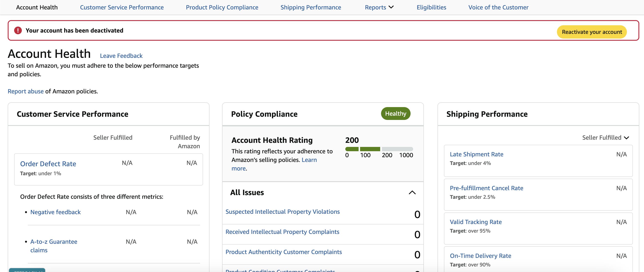644x272 pixels.
Task: Click Reactivate your account button
Action: coord(592,32)
